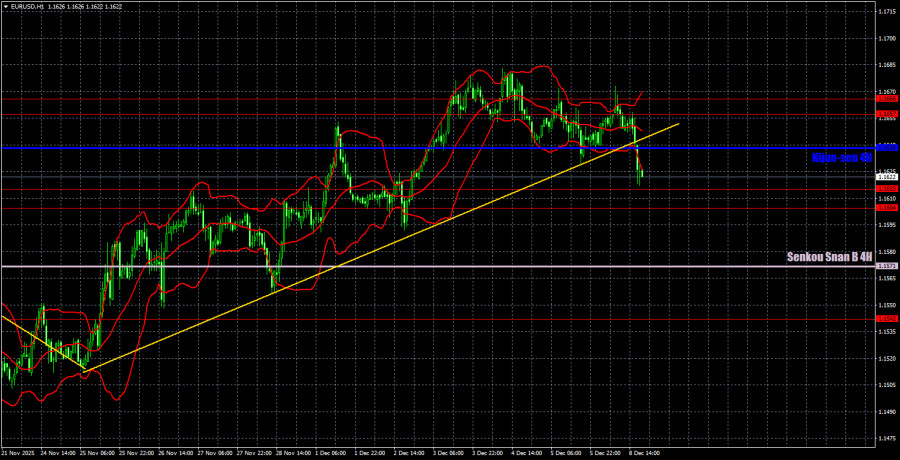
Task: Click the blue 1.1638 Kijun-sen price tag
Action: [x=886, y=148]
